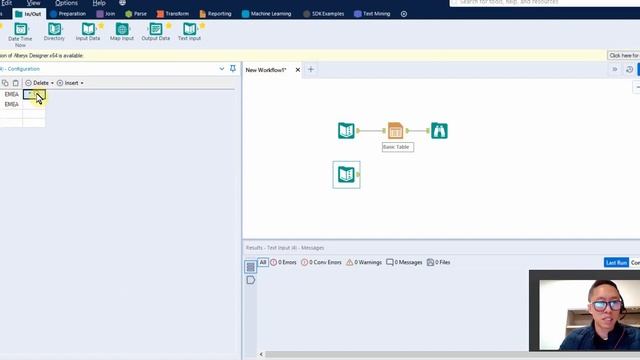The width and height of the screenshot is (640, 360).
Task: Open the Delete dropdown in Configuration
Action: tap(40, 83)
